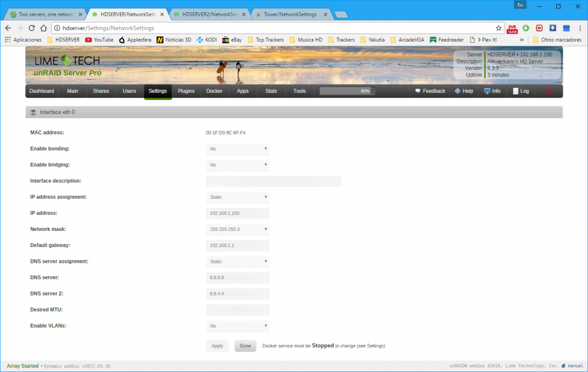
Task: Go to the Dashboard tab
Action: coord(42,91)
